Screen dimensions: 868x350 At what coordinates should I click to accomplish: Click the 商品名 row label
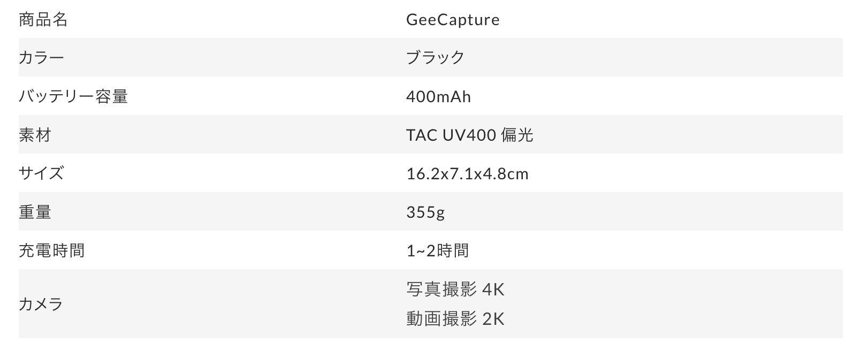coord(43,20)
